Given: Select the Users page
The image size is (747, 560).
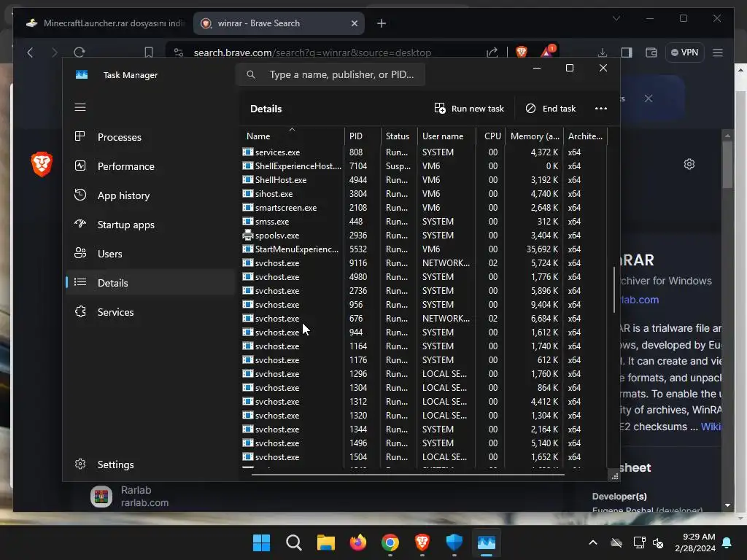Looking at the screenshot, I should tap(150, 254).
